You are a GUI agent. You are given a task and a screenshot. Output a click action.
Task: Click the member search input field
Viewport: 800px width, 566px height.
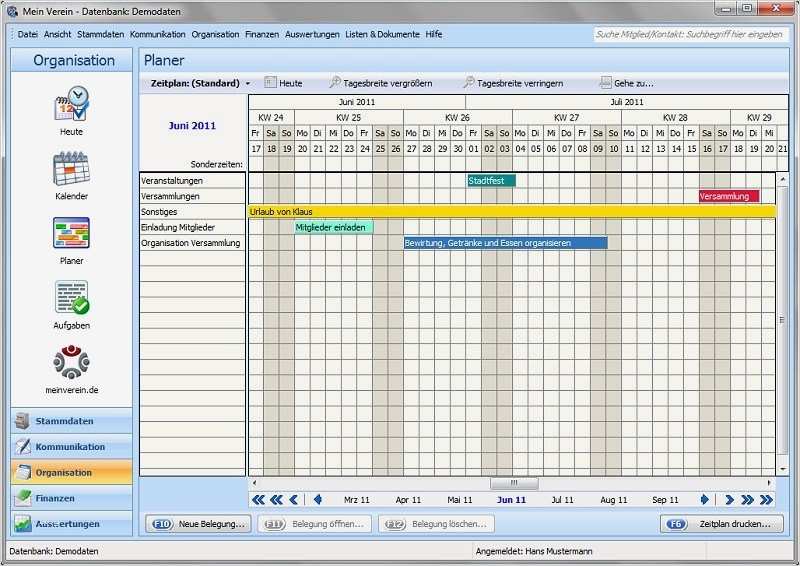(x=690, y=34)
